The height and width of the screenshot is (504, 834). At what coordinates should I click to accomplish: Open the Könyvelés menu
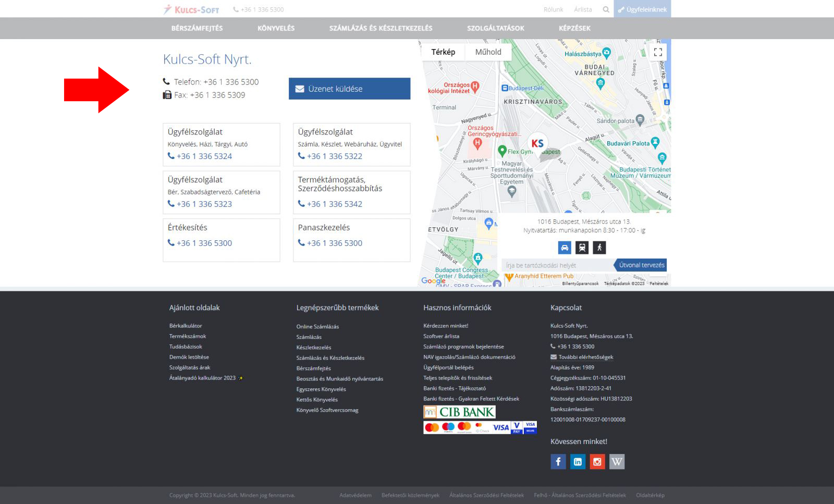(x=276, y=28)
